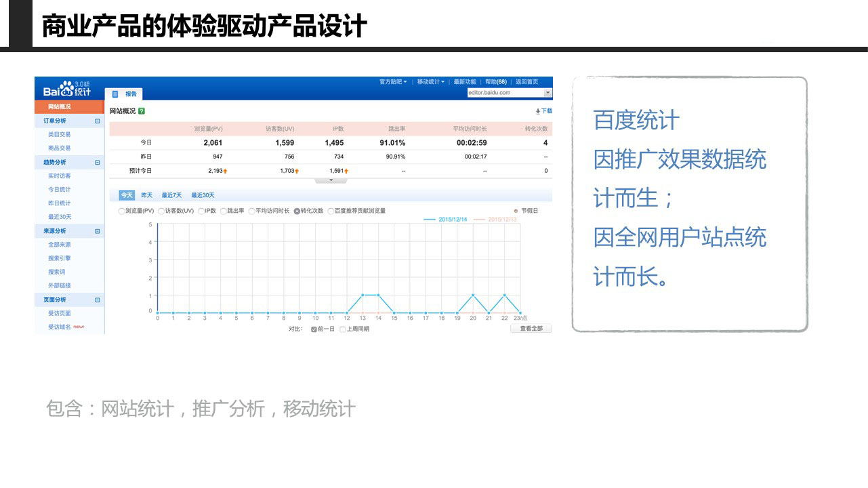Open the 移动统计 dropdown menu
868x488 pixels.
tap(431, 82)
